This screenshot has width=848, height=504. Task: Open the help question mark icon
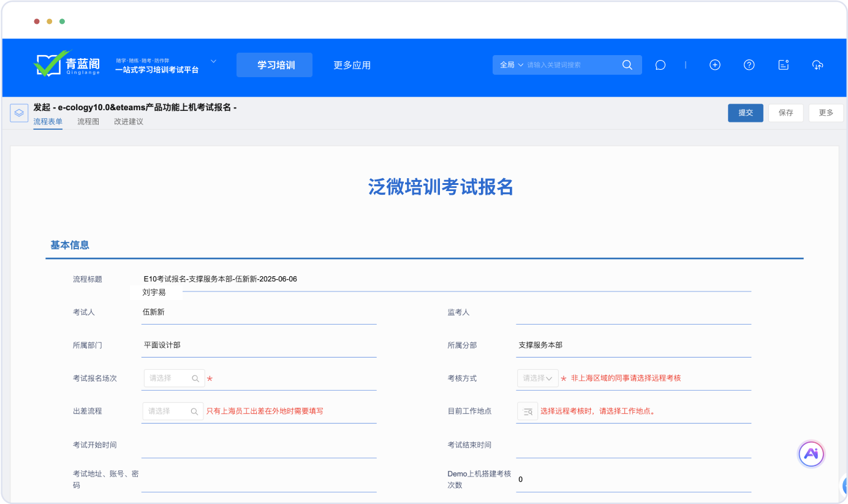pyautogui.click(x=749, y=65)
